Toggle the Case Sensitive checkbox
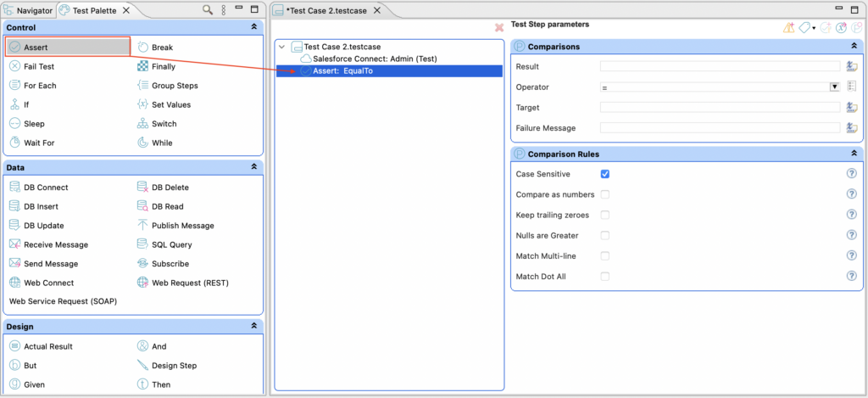Screen dimensions: 868x398 click(605, 174)
